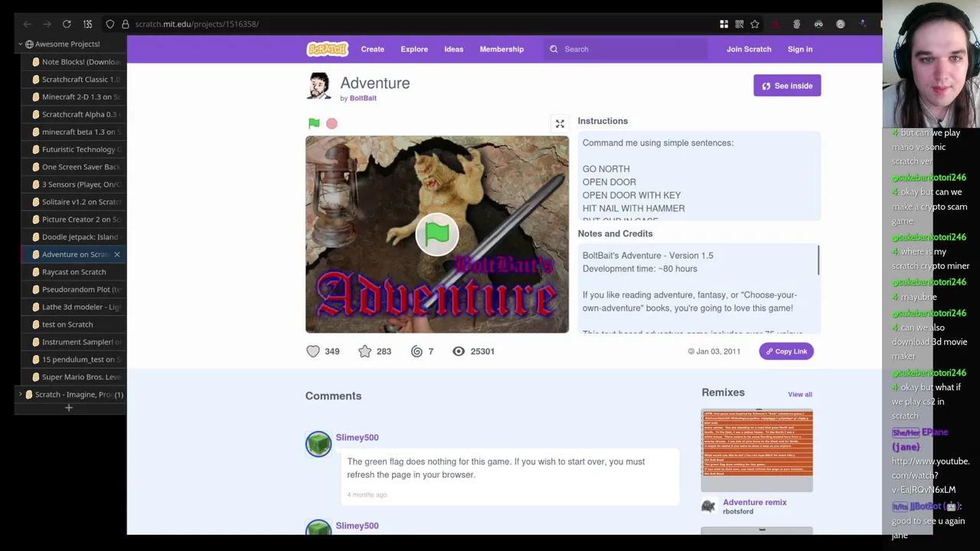Switch to the Raycast on Scratch tab
The height and width of the screenshot is (551, 980).
(74, 272)
